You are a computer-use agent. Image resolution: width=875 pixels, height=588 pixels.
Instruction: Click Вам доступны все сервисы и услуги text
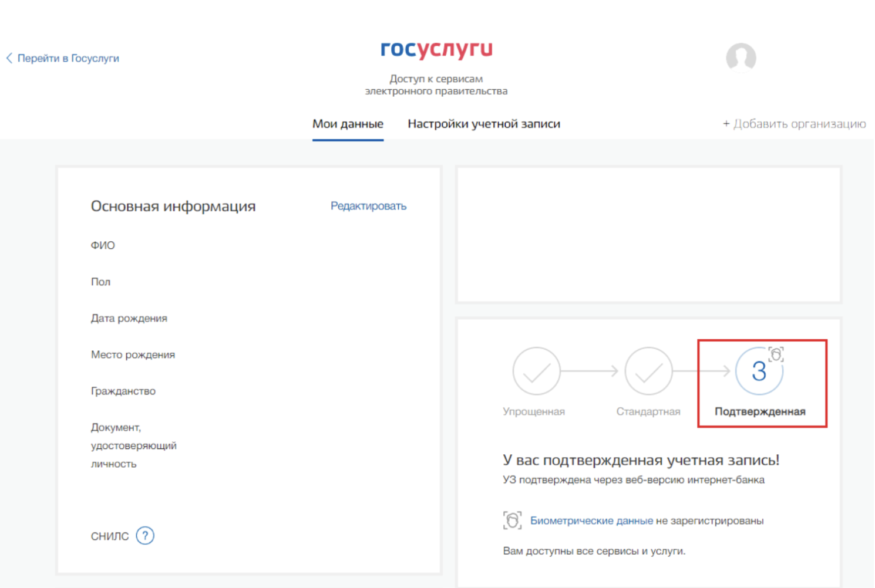click(x=594, y=551)
